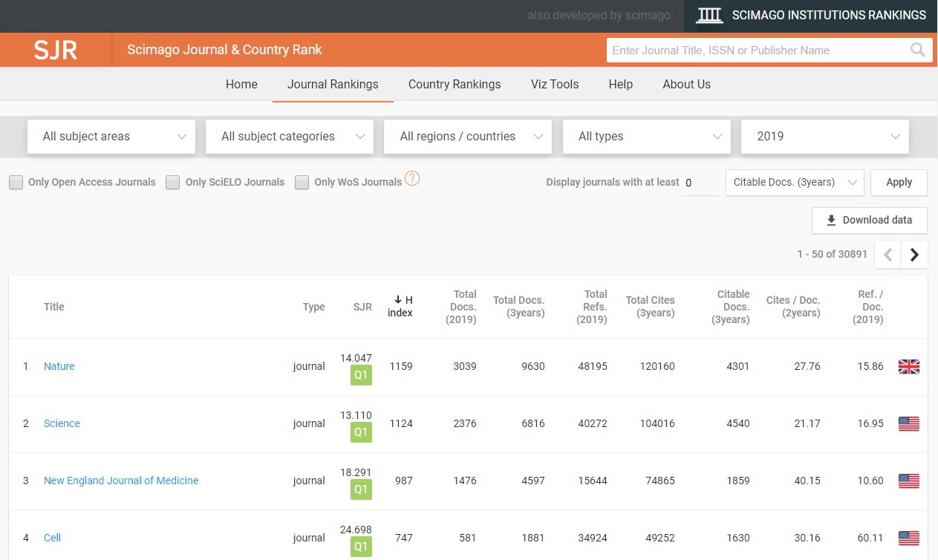This screenshot has height=560, width=938.
Task: Click Scimago Journal & Country Rank title
Action: pyautogui.click(x=224, y=51)
